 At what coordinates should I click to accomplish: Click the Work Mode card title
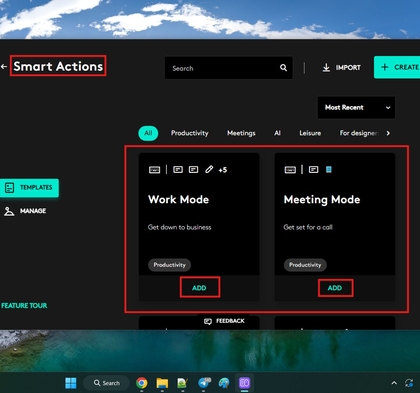pyautogui.click(x=179, y=200)
